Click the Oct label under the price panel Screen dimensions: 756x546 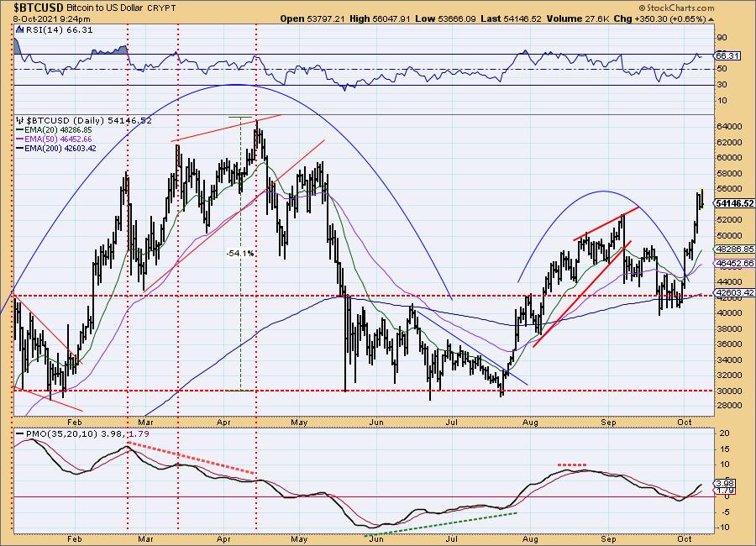pyautogui.click(x=684, y=423)
